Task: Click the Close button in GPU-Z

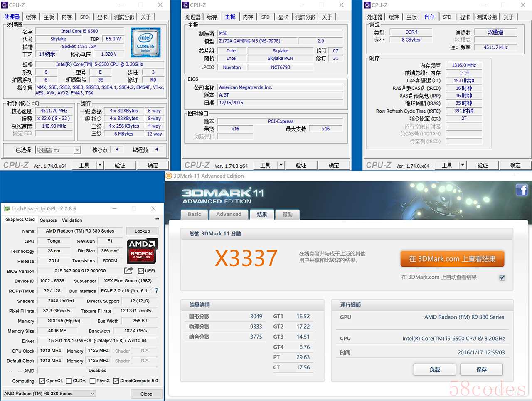Action: [x=146, y=394]
